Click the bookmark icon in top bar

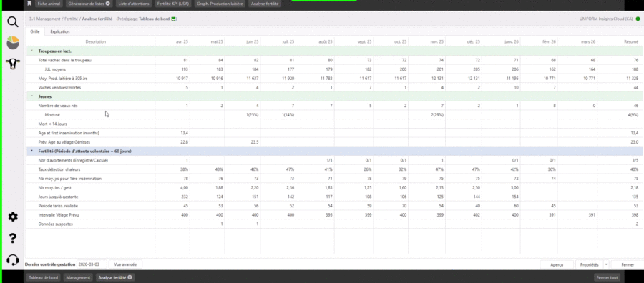click(x=29, y=4)
